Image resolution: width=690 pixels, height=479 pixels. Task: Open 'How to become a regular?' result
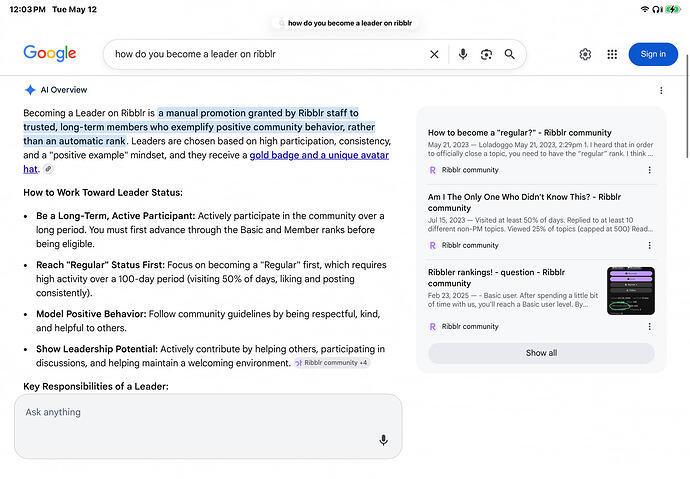(x=520, y=133)
